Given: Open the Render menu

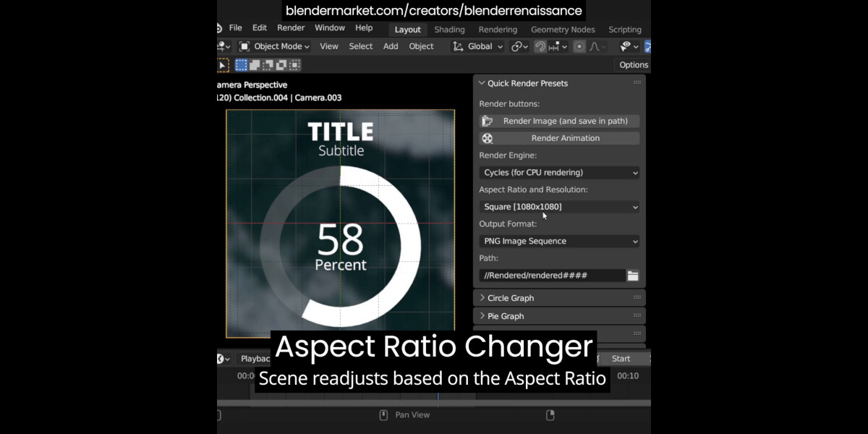Looking at the screenshot, I should pos(291,27).
